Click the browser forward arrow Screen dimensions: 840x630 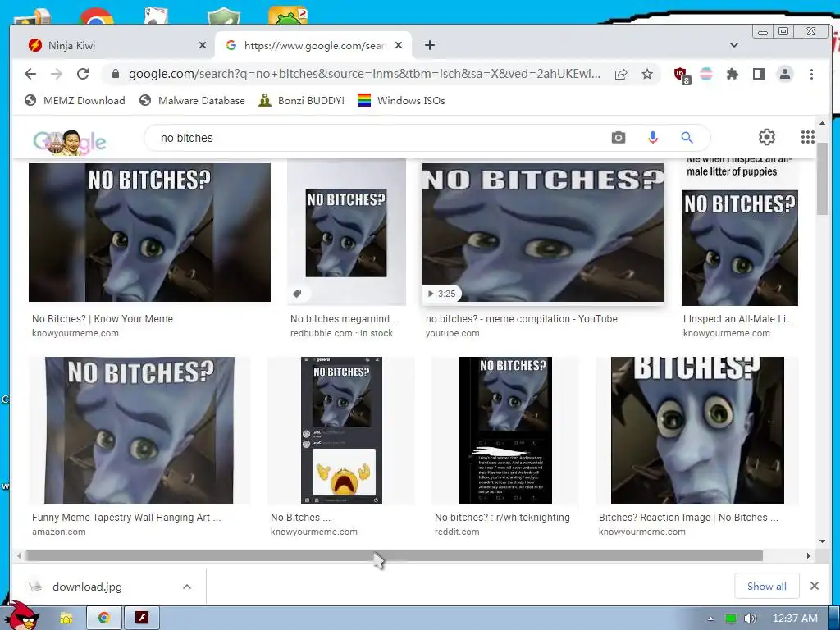[x=57, y=74]
